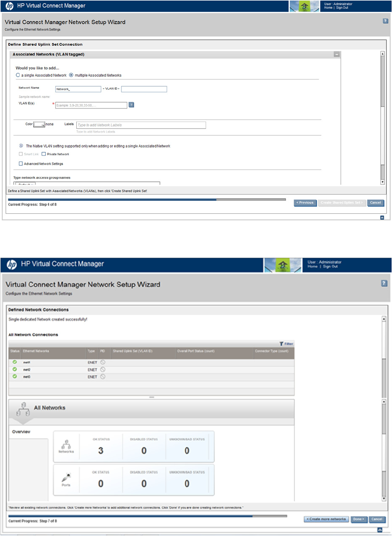
Task: Click the green status icon for net2
Action: click(x=14, y=369)
